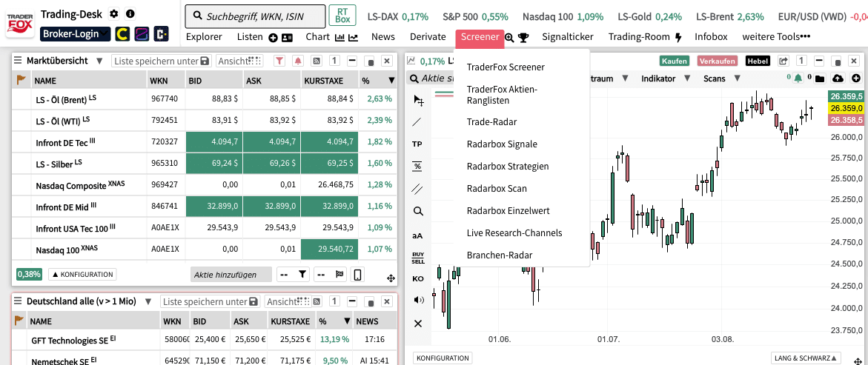This screenshot has height=365, width=868.
Task: Sort by % column in Marktübersicht
Action: click(x=379, y=80)
